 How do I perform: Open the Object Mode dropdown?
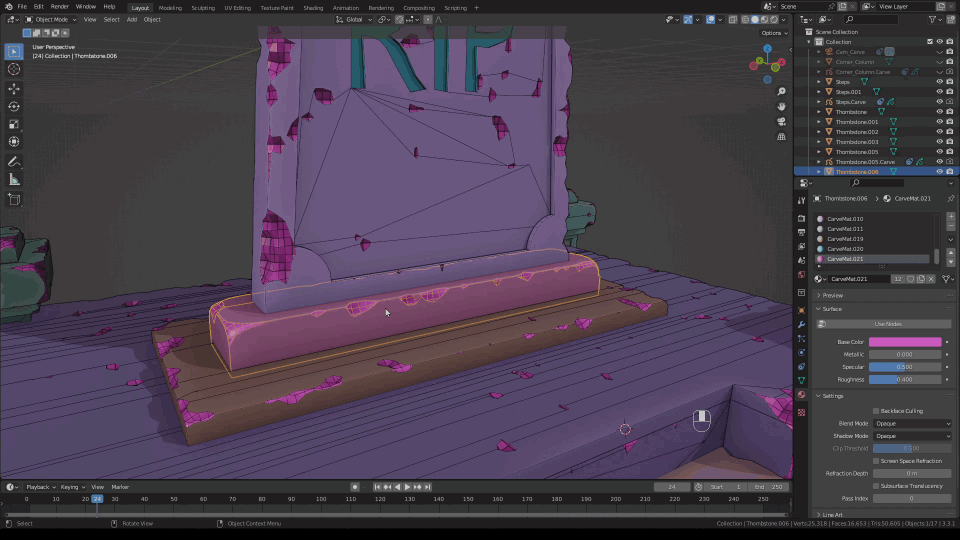click(x=49, y=19)
